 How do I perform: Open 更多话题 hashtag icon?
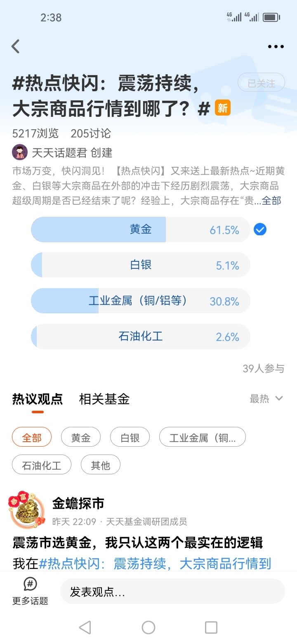(x=30, y=585)
